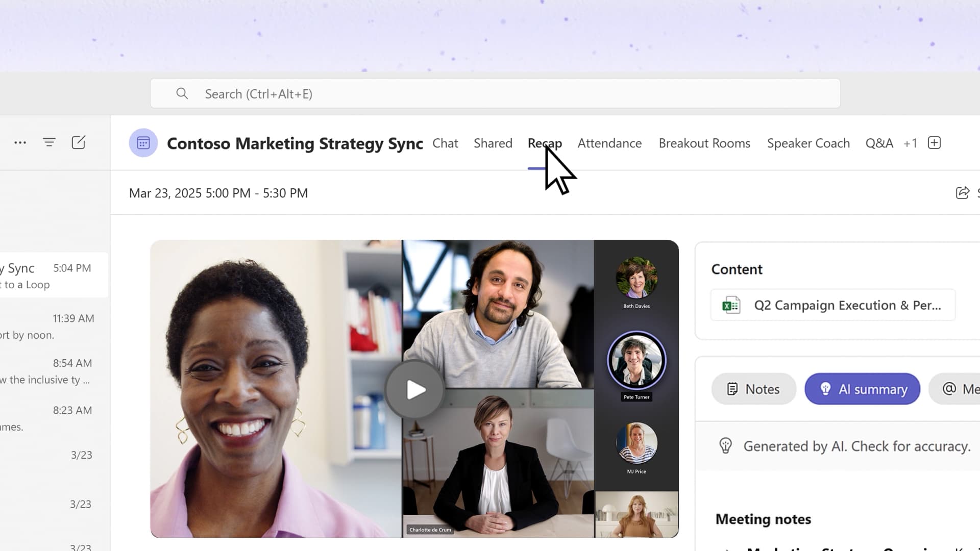Add a tab with the plus icon

934,143
